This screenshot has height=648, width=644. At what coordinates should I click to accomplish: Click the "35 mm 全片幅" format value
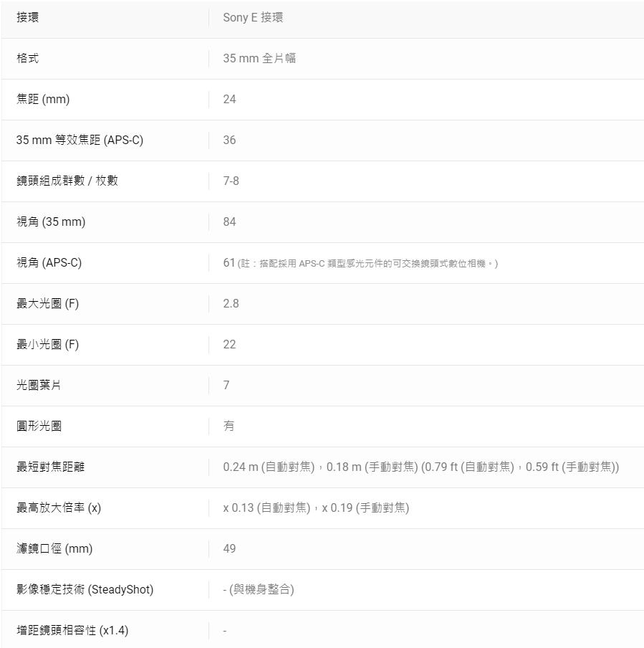tap(259, 58)
